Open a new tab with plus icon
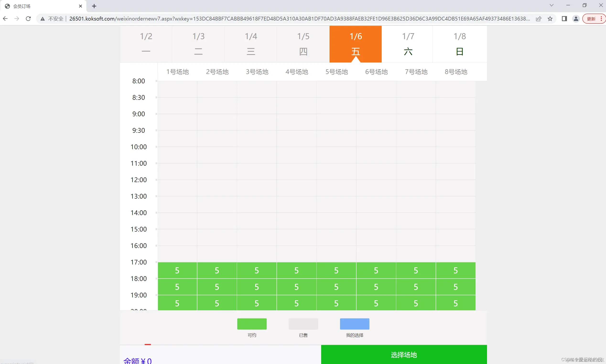This screenshot has width=606, height=364. click(94, 6)
